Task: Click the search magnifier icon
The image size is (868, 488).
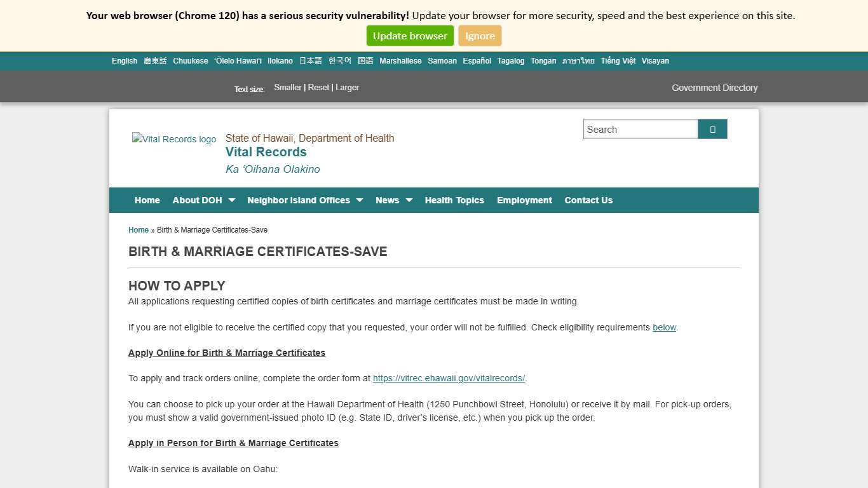Action: click(712, 128)
